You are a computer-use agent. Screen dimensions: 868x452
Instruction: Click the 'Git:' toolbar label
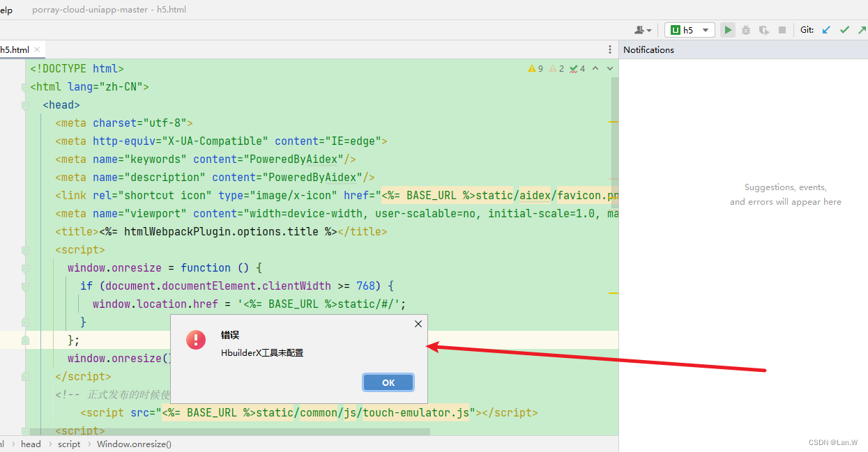coord(807,30)
